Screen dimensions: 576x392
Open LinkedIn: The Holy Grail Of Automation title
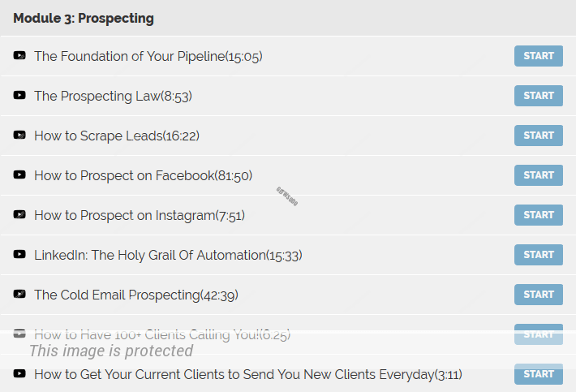click(x=167, y=255)
